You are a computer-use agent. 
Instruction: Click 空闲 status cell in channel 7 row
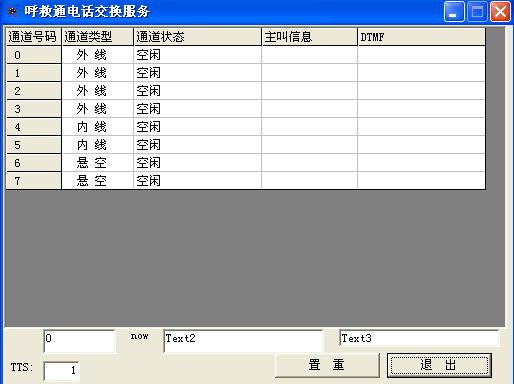pyautogui.click(x=198, y=181)
